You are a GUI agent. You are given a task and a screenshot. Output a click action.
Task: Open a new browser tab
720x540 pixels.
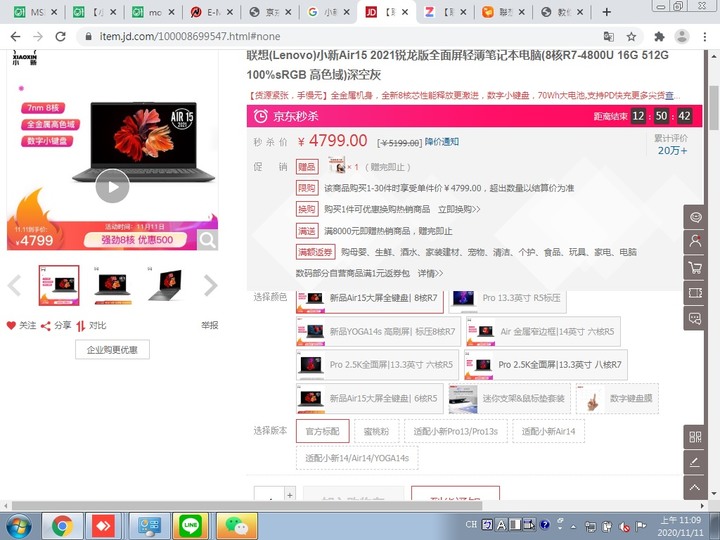pyautogui.click(x=606, y=12)
